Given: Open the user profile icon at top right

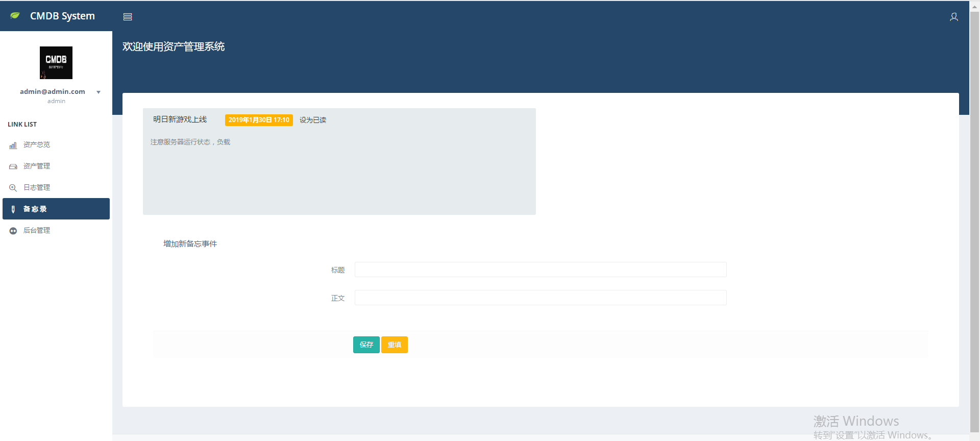Looking at the screenshot, I should 953,17.
